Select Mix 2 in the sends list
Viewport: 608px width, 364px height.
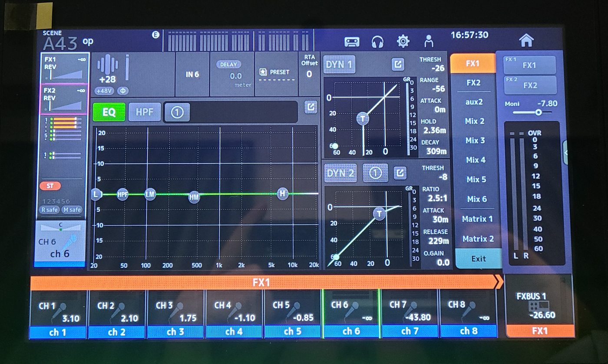(475, 121)
